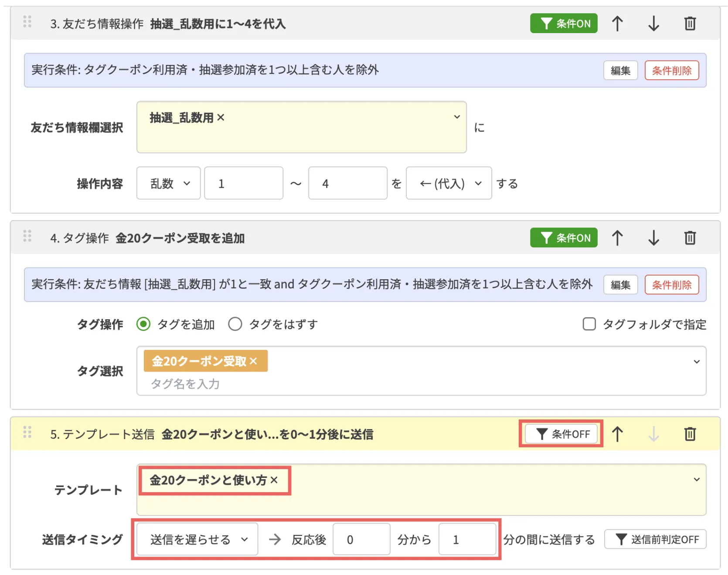Screen dimensions: 728x575
Task: Check the タグフォルダで指定 checkbox
Action: pos(589,324)
